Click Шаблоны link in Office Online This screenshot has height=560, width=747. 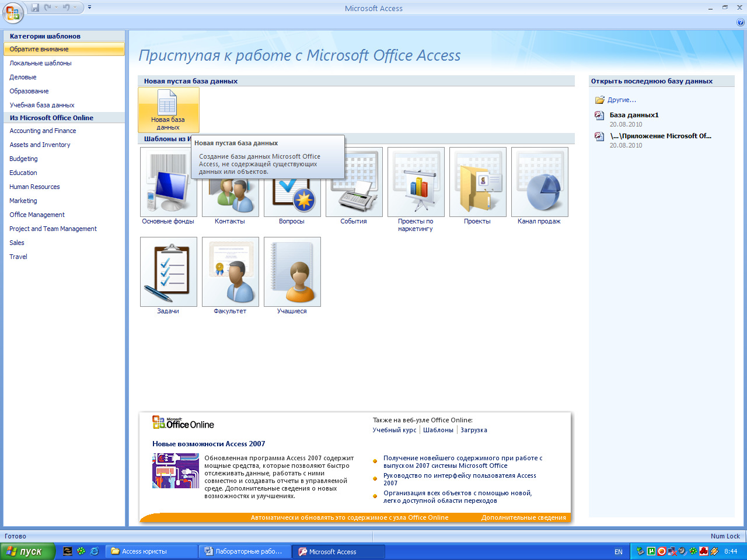pos(438,430)
